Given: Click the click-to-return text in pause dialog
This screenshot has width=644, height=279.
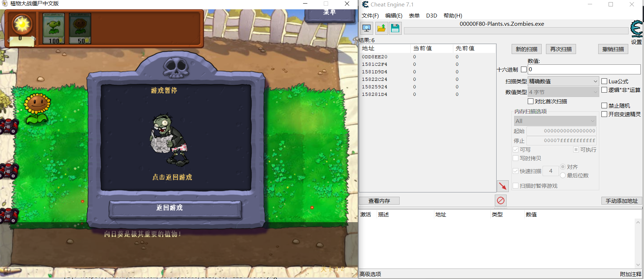Looking at the screenshot, I should click(172, 177).
